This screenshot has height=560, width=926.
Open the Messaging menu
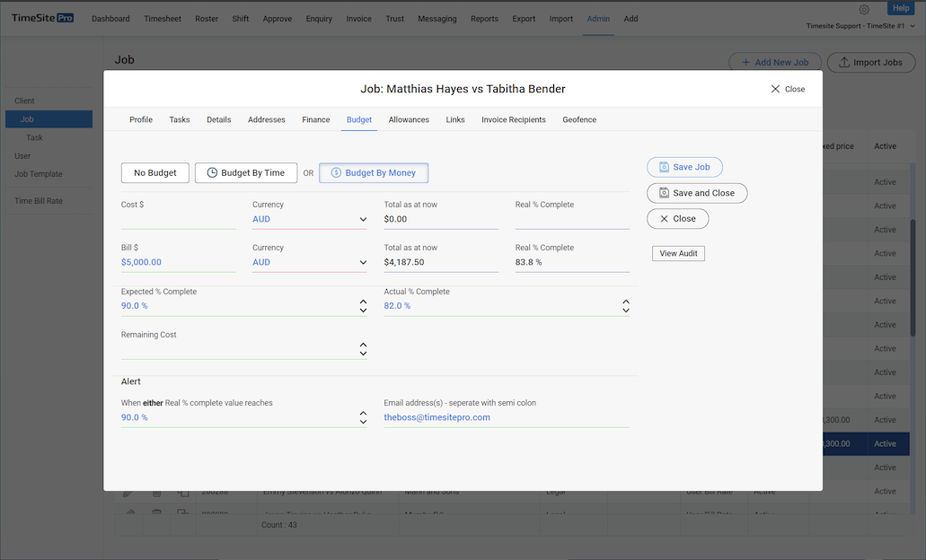coord(437,19)
